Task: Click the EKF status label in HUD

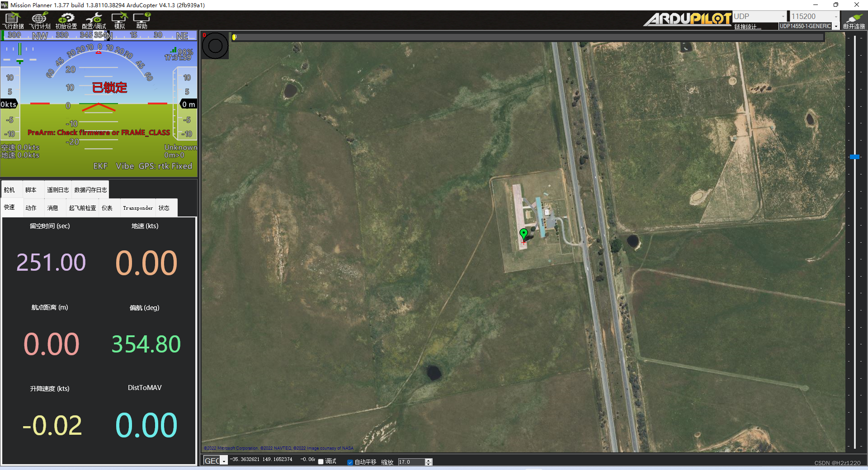Action: point(100,166)
